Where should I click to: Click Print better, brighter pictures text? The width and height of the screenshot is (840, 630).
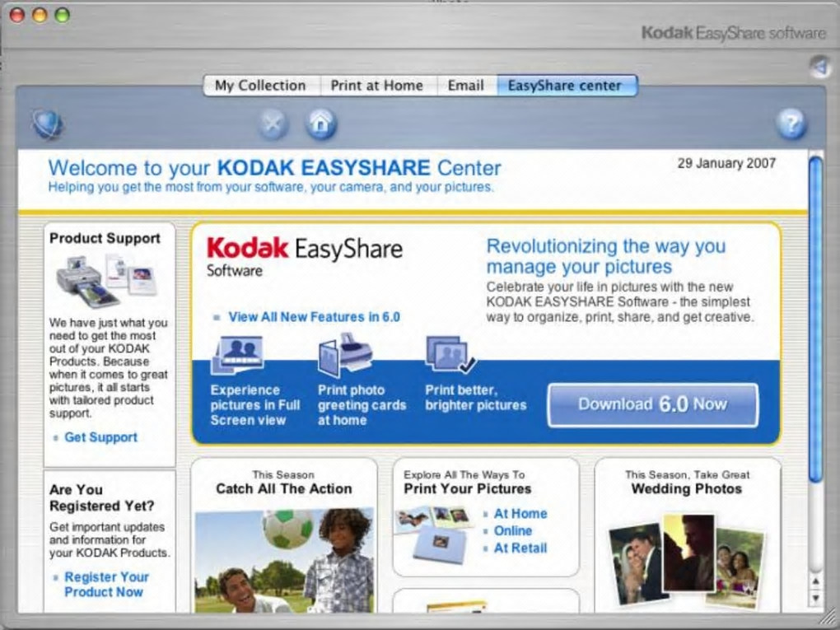click(476, 398)
